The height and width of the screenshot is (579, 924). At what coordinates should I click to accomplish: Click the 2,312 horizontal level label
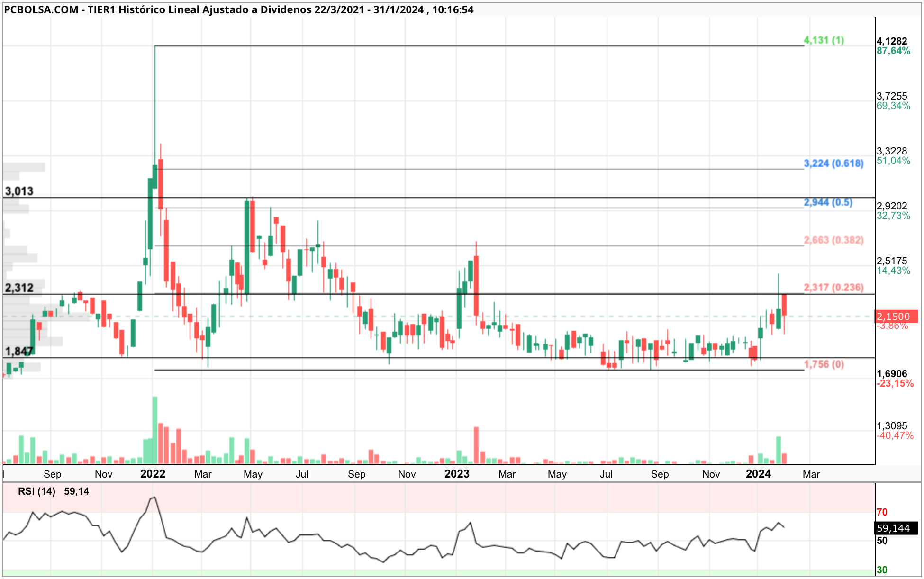pos(19,288)
